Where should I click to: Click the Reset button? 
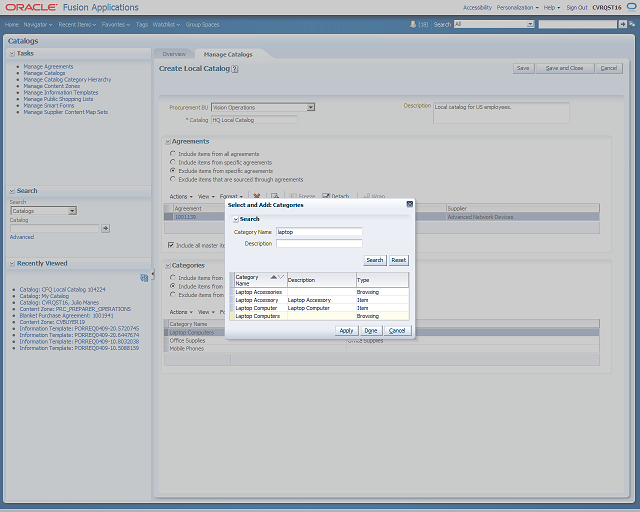click(398, 260)
